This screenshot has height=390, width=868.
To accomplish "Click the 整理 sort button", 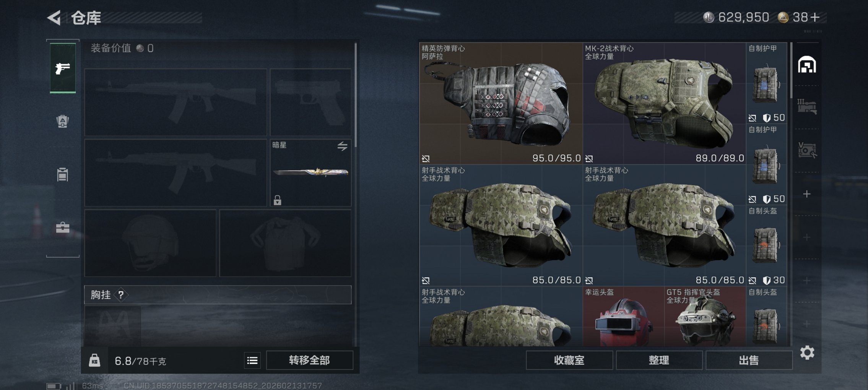I will coord(659,360).
